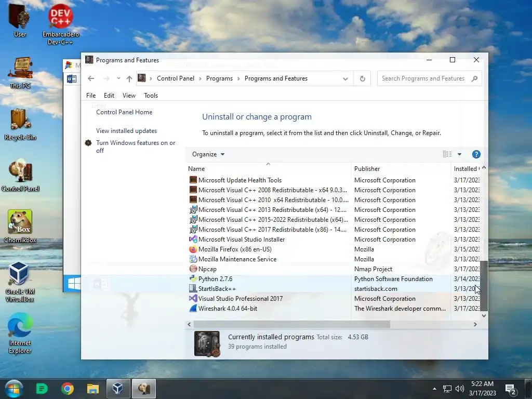Open recent locations dropdown arrow
Screen dimensions: 532x399
coord(118,78)
